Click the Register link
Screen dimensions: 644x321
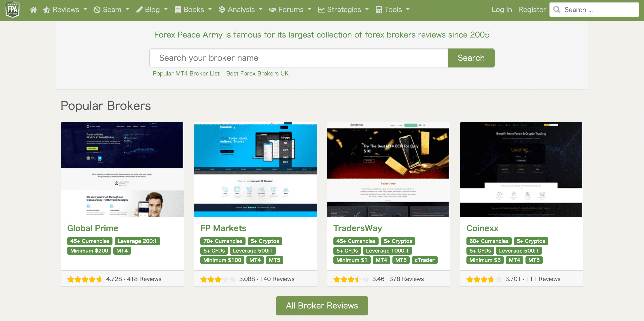coord(532,10)
